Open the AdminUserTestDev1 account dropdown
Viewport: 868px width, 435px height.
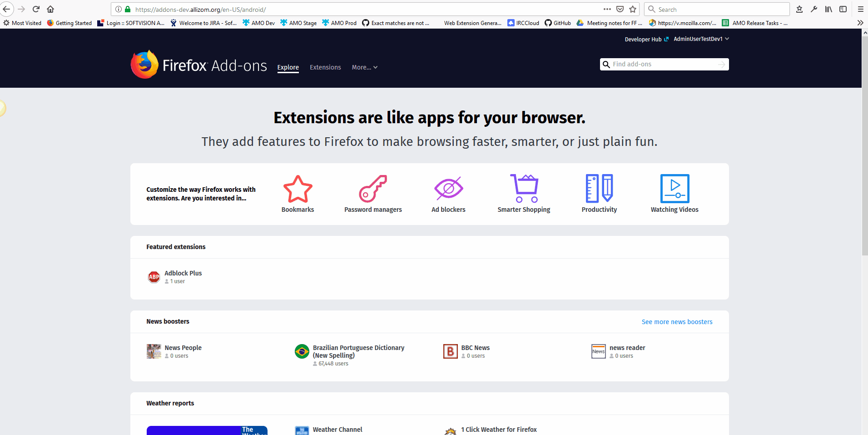701,39
